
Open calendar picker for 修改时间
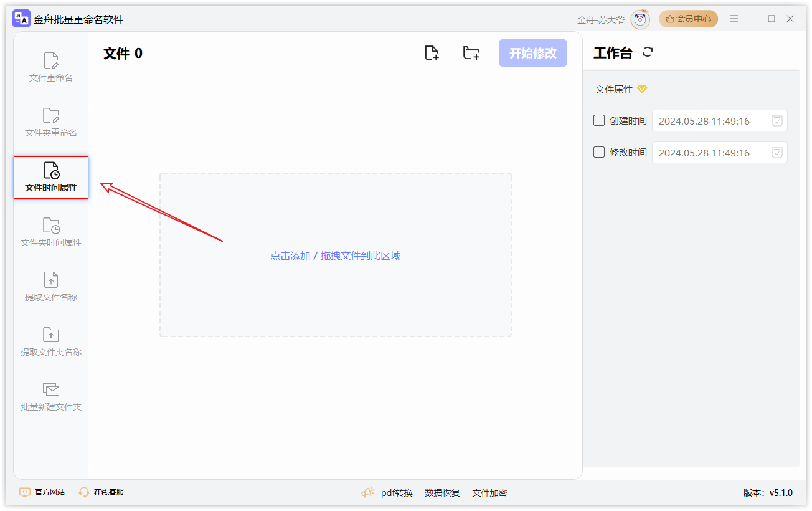pyautogui.click(x=777, y=153)
